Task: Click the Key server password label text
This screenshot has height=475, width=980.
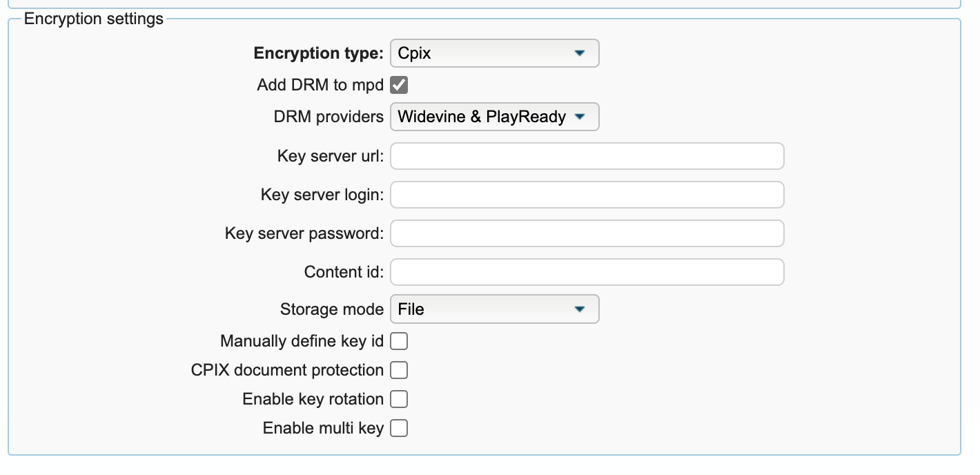Action: coord(304,233)
